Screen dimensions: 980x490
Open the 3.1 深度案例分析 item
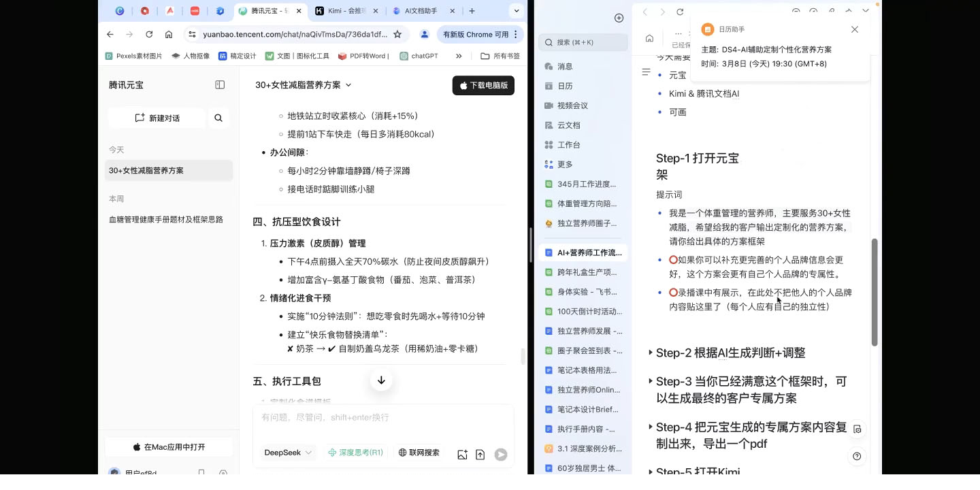[x=583, y=448]
